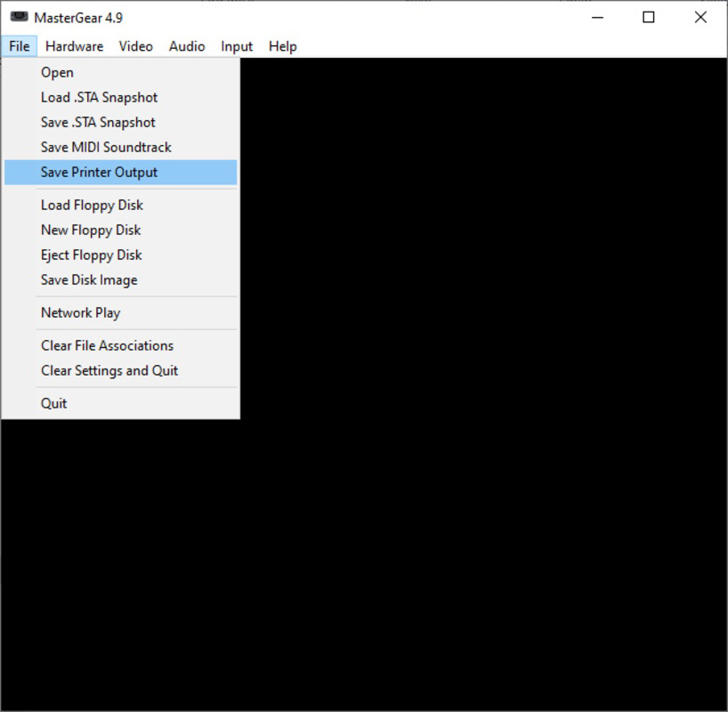Open the Audio menu
This screenshot has width=728, height=712.
pos(187,46)
